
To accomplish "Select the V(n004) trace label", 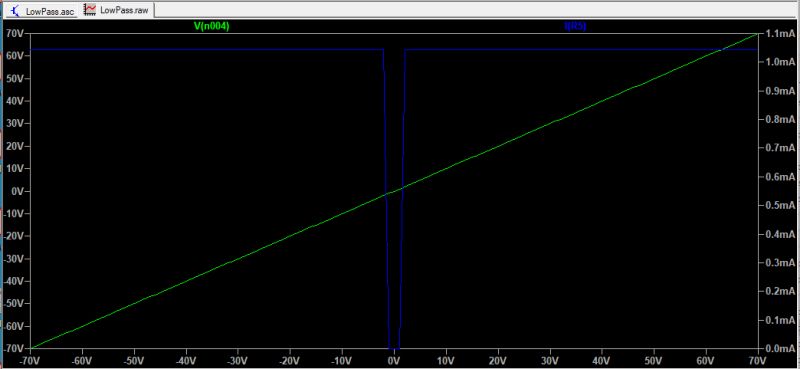I will click(x=212, y=27).
